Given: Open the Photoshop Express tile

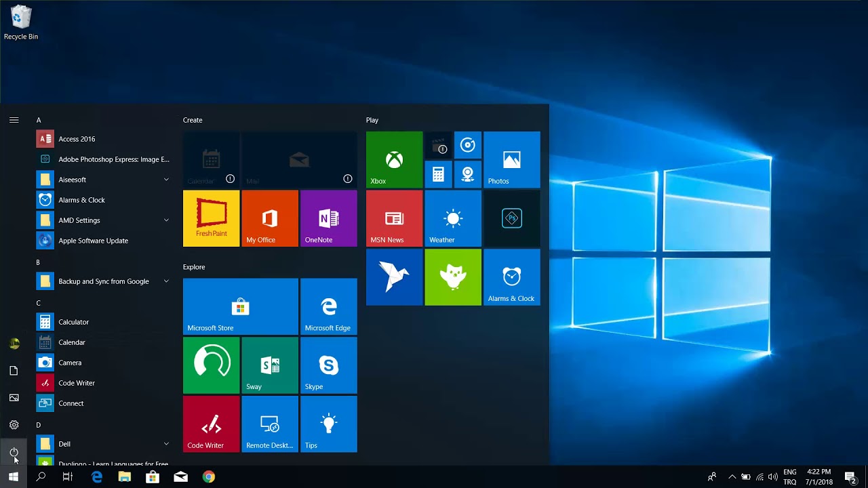Looking at the screenshot, I should point(512,218).
